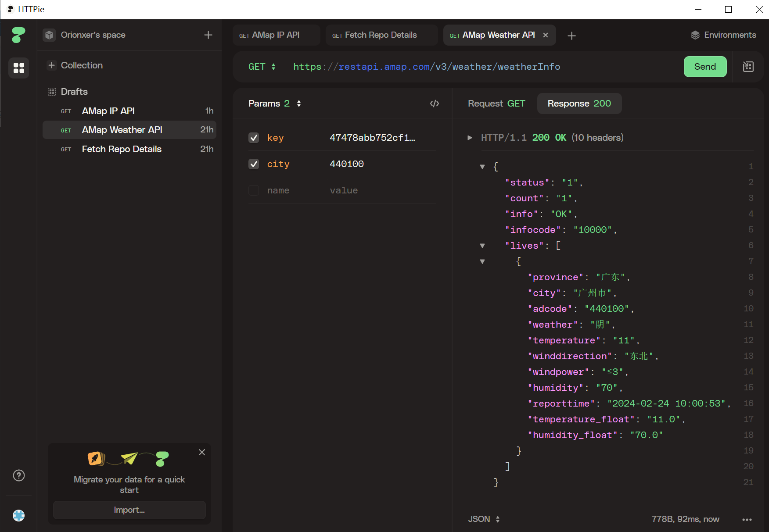Click the Import... button

click(129, 510)
